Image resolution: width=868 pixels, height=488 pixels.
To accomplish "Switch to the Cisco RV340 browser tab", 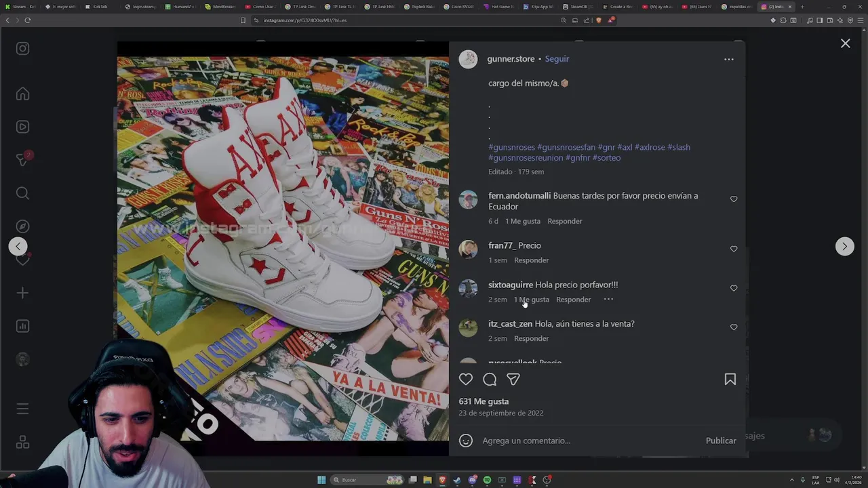I will pos(460,7).
